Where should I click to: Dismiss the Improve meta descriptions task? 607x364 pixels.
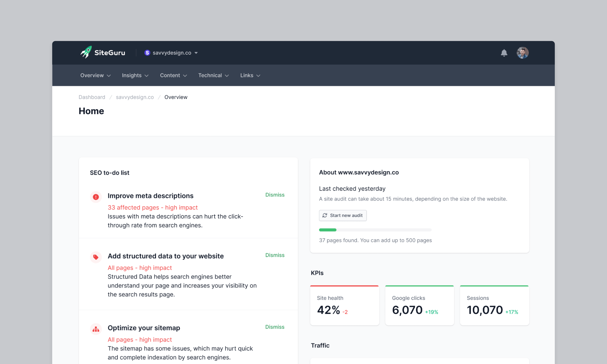pyautogui.click(x=275, y=195)
